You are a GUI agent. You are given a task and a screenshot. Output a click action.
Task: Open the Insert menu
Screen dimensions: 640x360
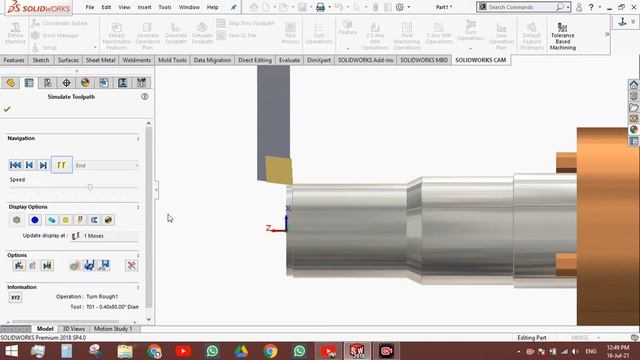(x=144, y=7)
